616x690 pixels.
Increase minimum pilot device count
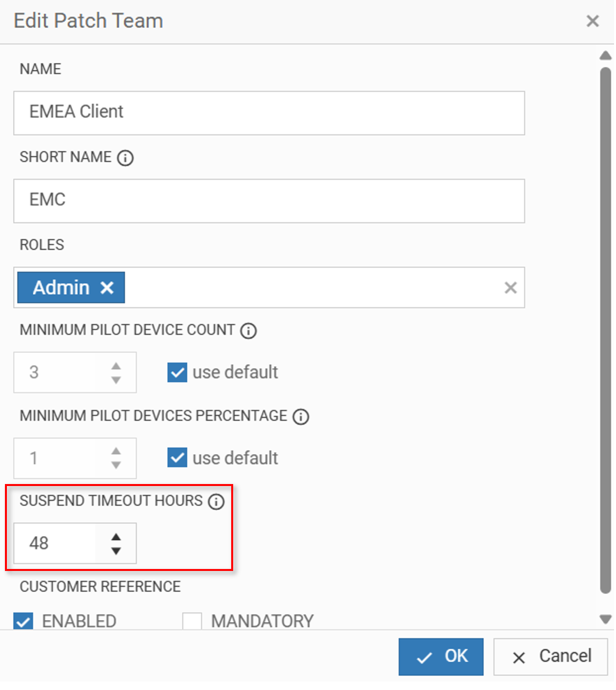point(116,366)
